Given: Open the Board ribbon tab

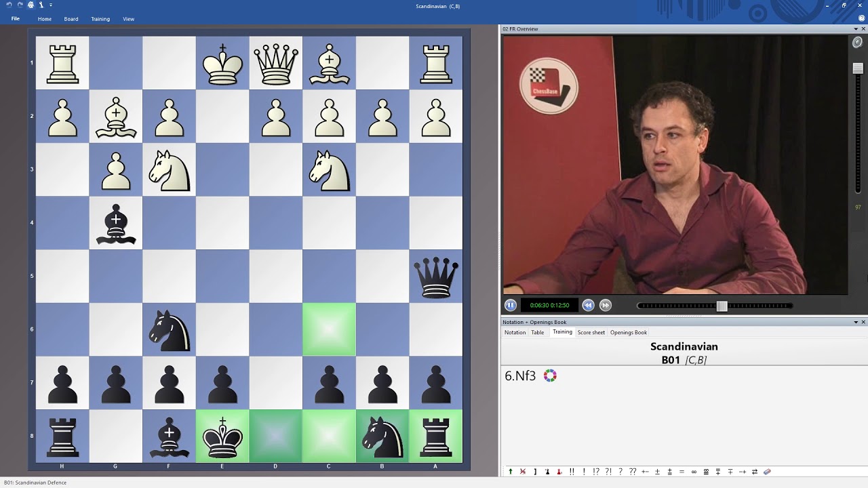Looking at the screenshot, I should (x=71, y=19).
